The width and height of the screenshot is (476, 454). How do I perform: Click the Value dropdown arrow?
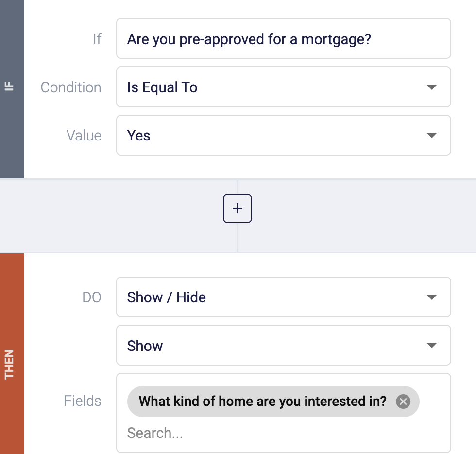(431, 135)
